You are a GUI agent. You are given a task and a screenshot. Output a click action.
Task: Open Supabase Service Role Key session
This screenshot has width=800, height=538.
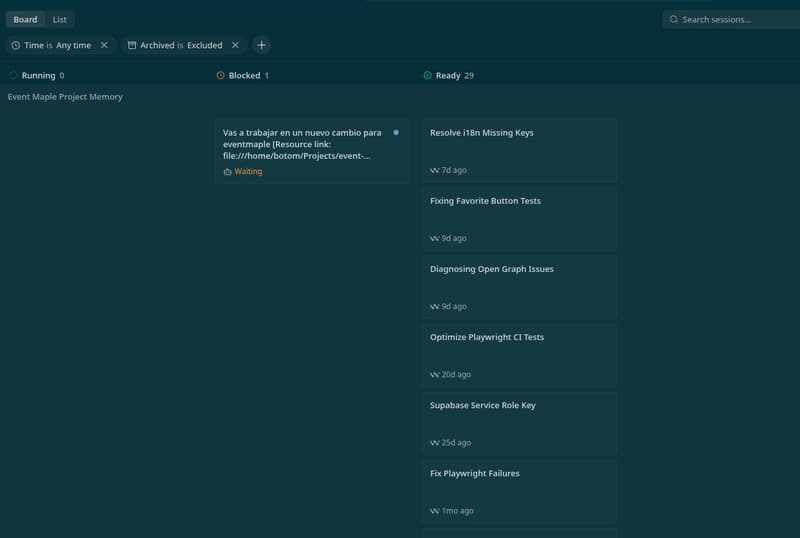(519, 423)
